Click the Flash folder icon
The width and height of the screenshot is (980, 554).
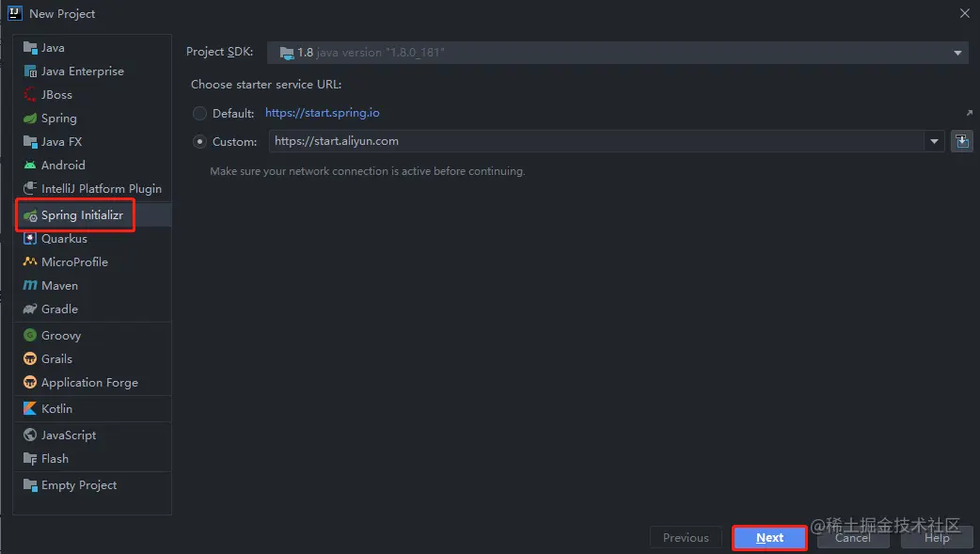pyautogui.click(x=30, y=458)
